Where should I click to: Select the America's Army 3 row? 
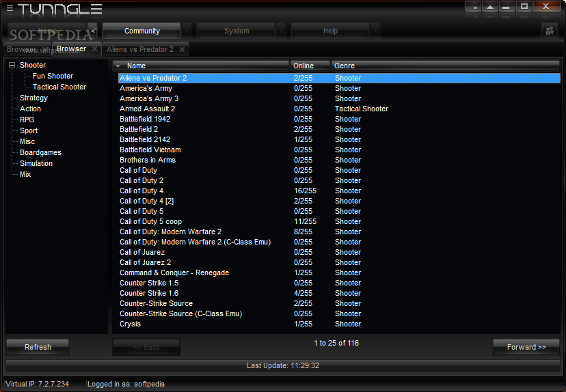[339, 98]
